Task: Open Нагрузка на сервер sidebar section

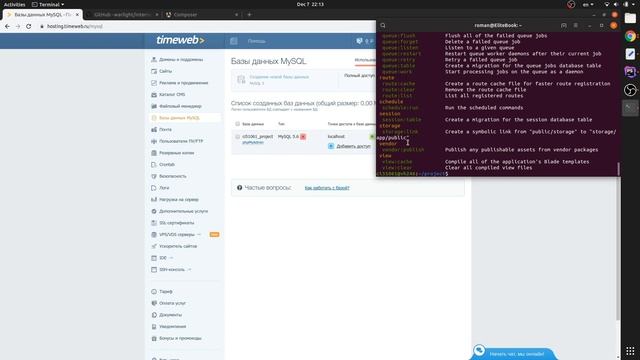Action: click(x=179, y=200)
